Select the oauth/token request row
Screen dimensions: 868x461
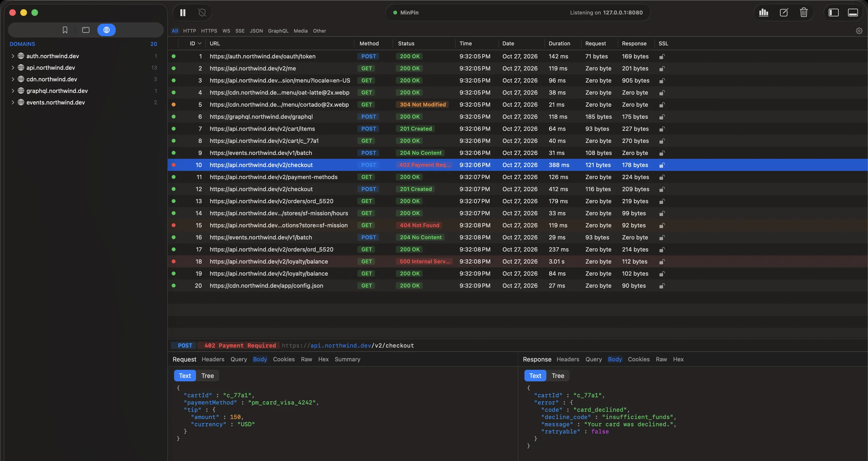(x=518, y=56)
